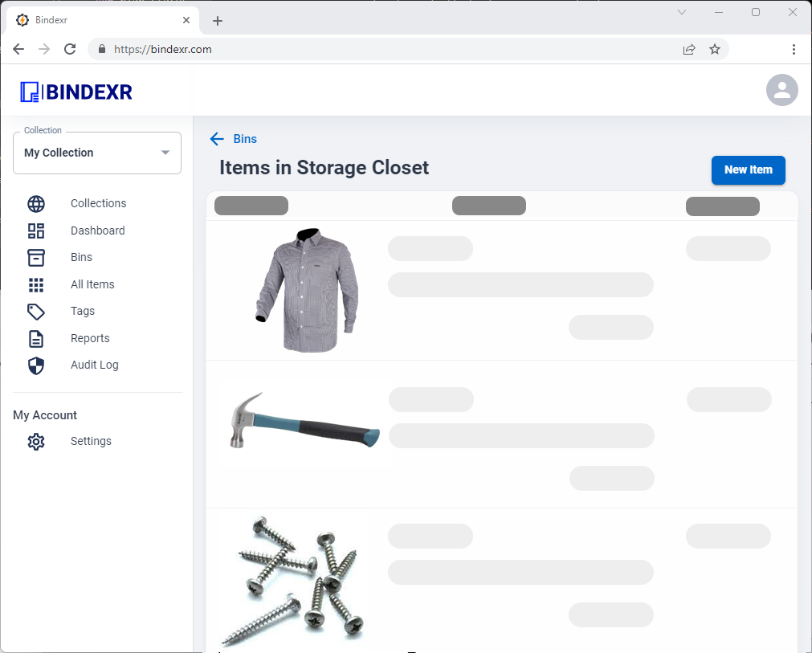This screenshot has width=812, height=653.
Task: Click the Tags label icon
Action: pyautogui.click(x=35, y=311)
